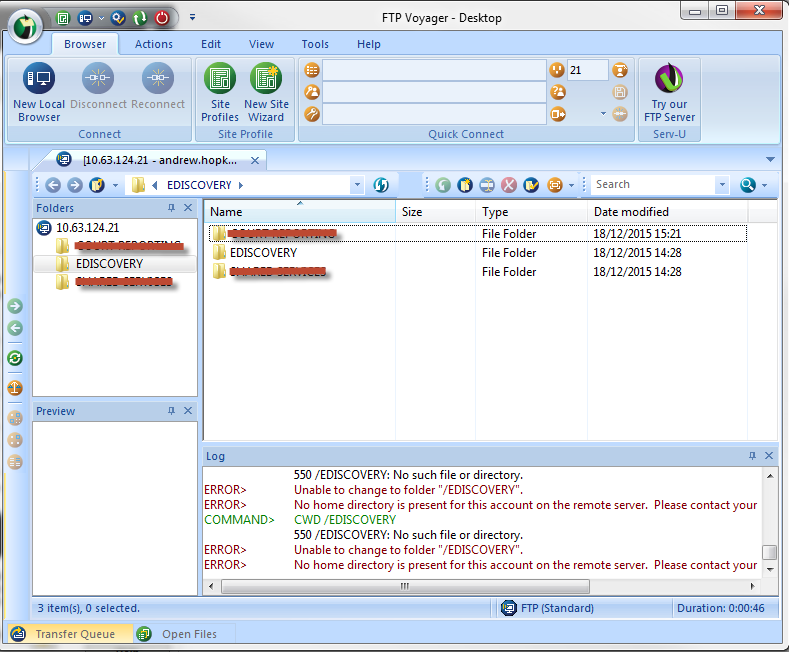The image size is (789, 652).
Task: Click the Quick Connect protocol arrow icon
Action: pyautogui.click(x=558, y=114)
